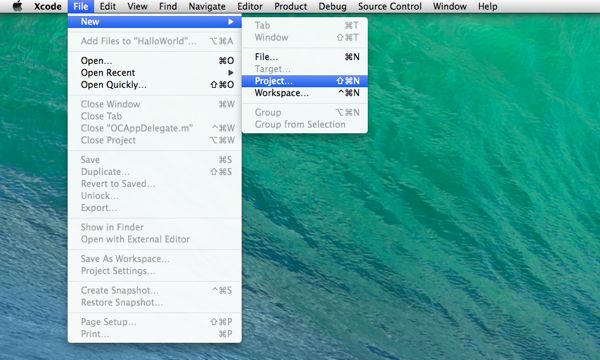Click Group in New submenu
Screen dimensions: 600x360
(x=305, y=112)
